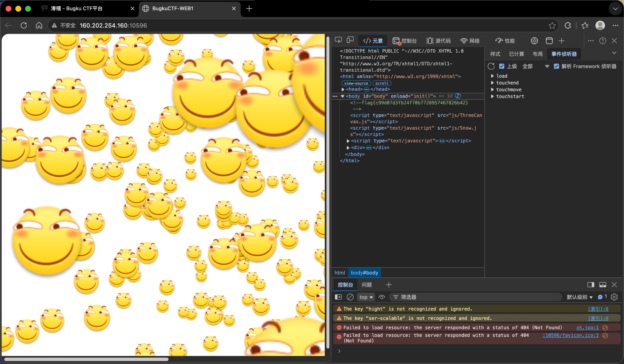Screen dimensions: 624x364
Task: Toggle the console sidebar icon
Action: coord(338,297)
